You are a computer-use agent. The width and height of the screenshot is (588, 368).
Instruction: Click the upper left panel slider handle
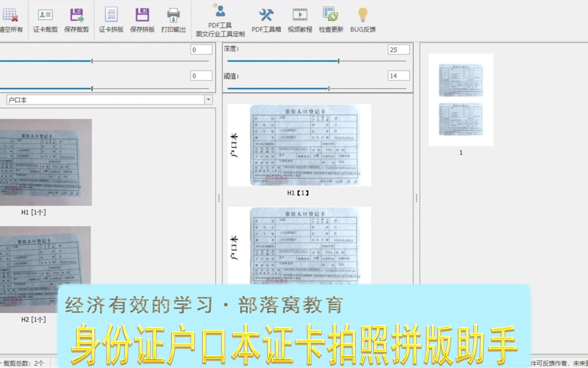coord(92,61)
